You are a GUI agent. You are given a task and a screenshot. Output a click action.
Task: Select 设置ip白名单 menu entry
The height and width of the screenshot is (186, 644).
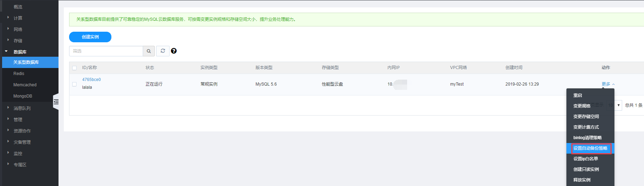point(590,159)
